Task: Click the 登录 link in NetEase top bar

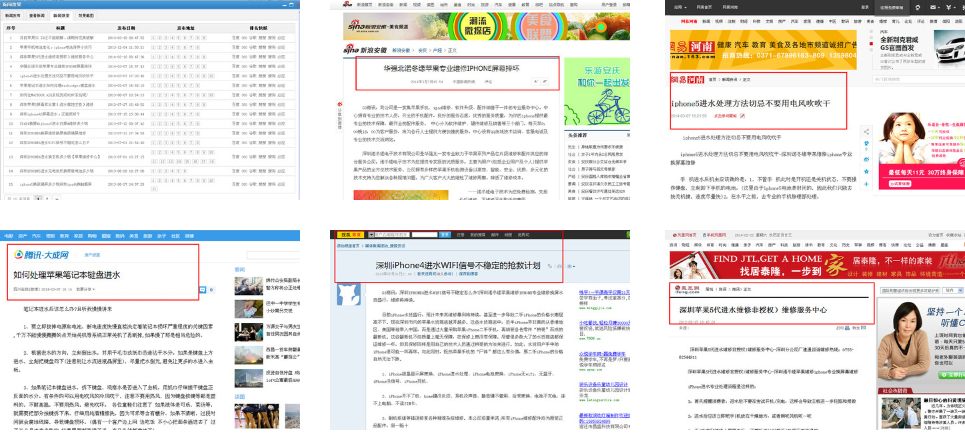Action: pyautogui.click(x=865, y=7)
